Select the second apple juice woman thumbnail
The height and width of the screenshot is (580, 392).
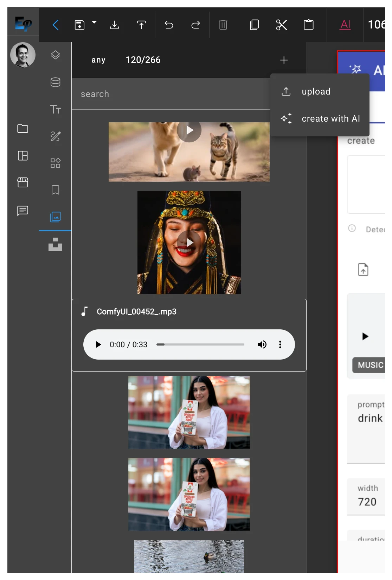pyautogui.click(x=189, y=495)
